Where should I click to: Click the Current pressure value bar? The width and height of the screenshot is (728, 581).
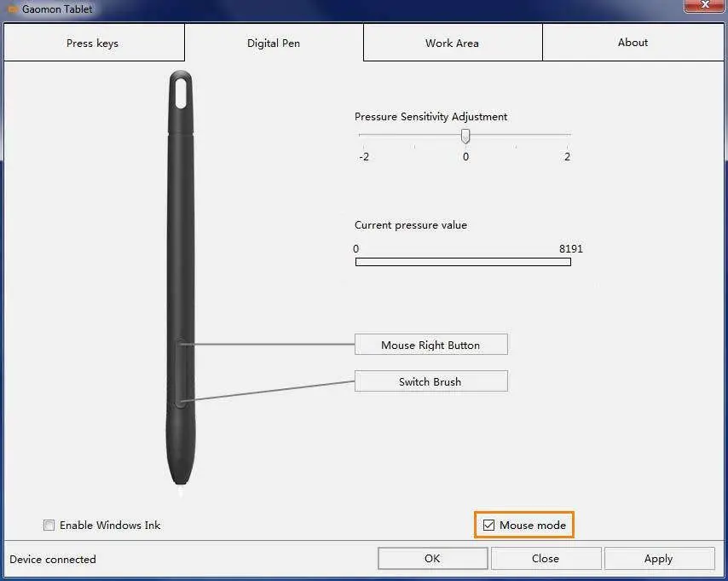coord(463,262)
